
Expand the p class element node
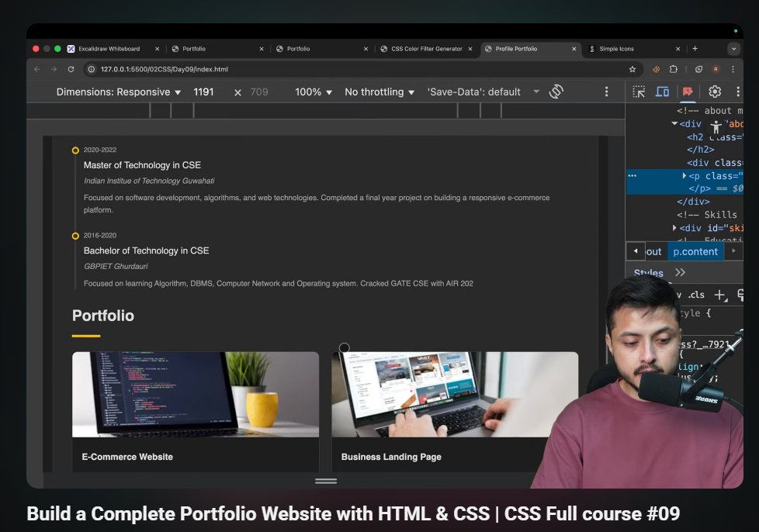pos(684,175)
